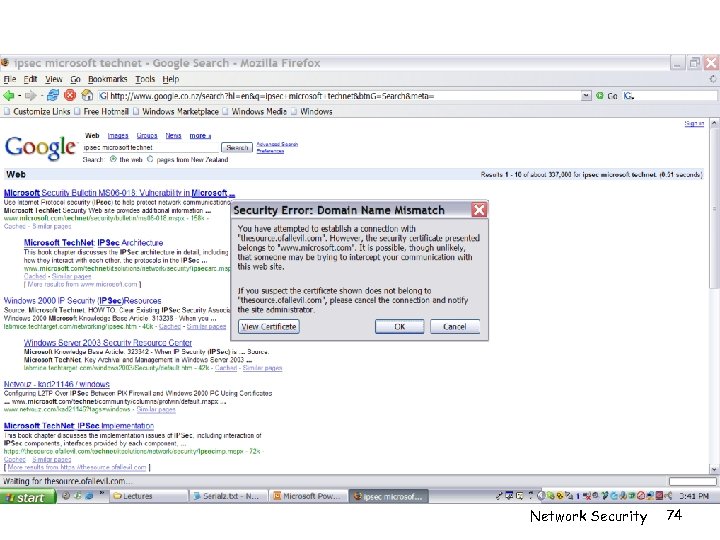Switch to Google News search
The height and width of the screenshot is (540, 720).
[x=174, y=135]
